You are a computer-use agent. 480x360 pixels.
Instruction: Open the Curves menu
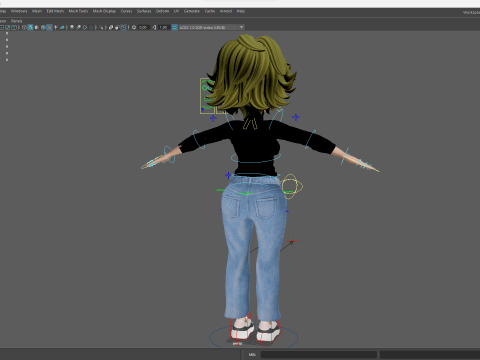[x=126, y=11]
